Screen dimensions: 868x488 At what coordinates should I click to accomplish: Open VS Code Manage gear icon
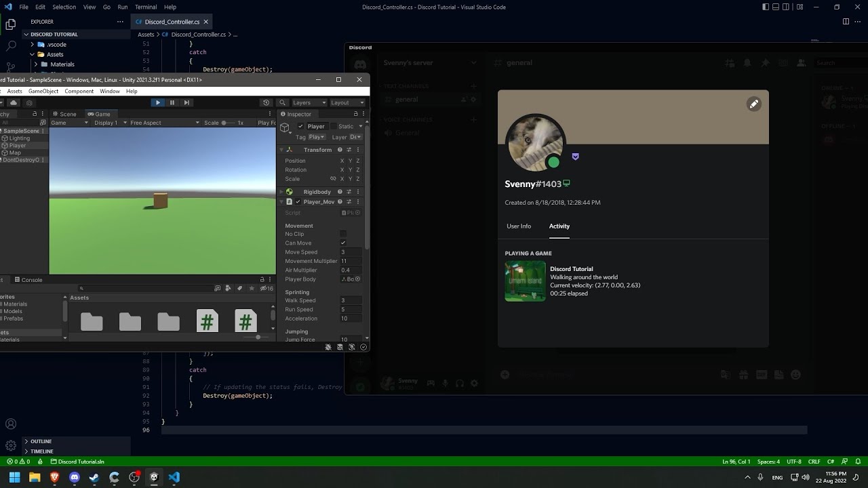click(x=11, y=445)
